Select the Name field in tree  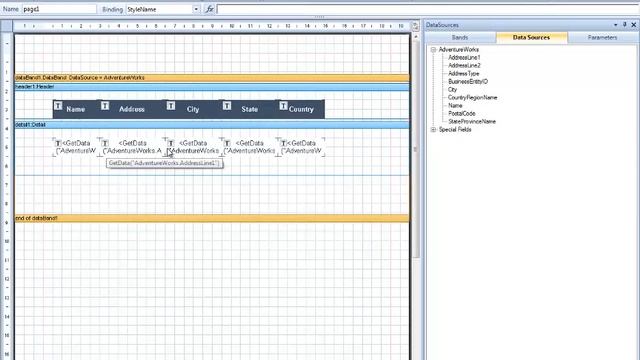pos(455,105)
